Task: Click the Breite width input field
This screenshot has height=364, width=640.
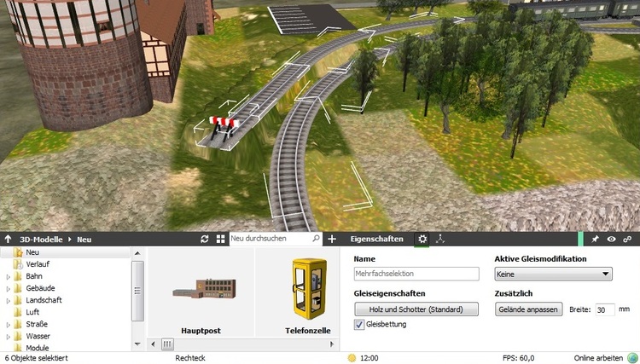Action: pyautogui.click(x=604, y=309)
